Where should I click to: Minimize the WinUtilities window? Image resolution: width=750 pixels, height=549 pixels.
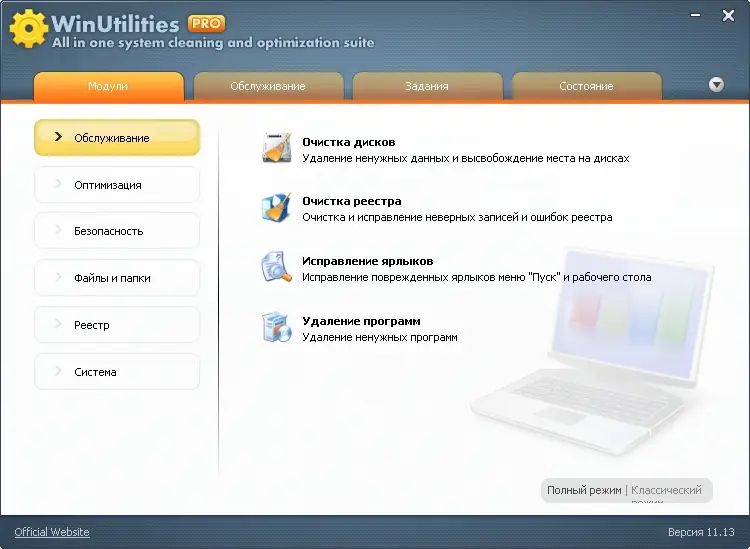(x=695, y=15)
